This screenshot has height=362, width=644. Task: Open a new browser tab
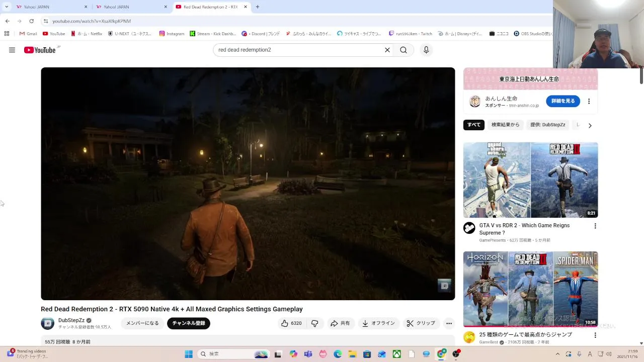coord(258,7)
